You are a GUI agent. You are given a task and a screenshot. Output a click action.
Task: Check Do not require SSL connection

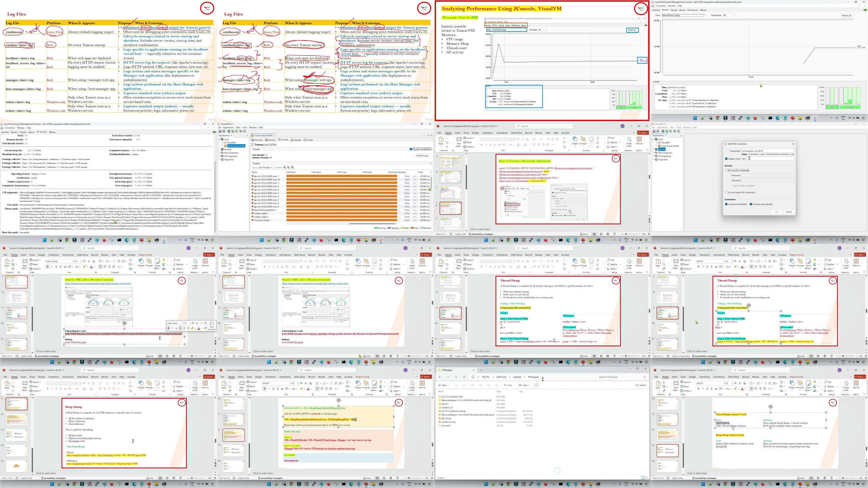pos(726,192)
